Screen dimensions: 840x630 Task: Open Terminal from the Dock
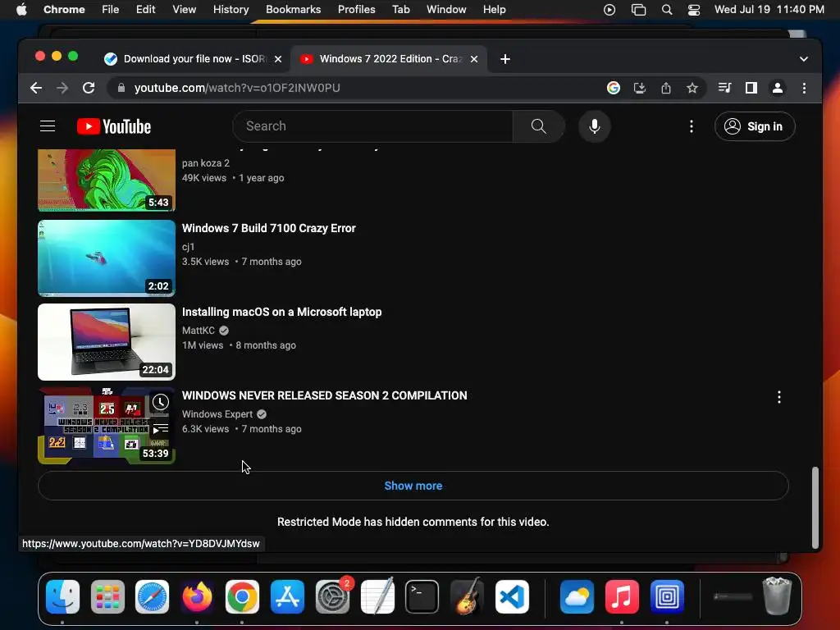422,597
